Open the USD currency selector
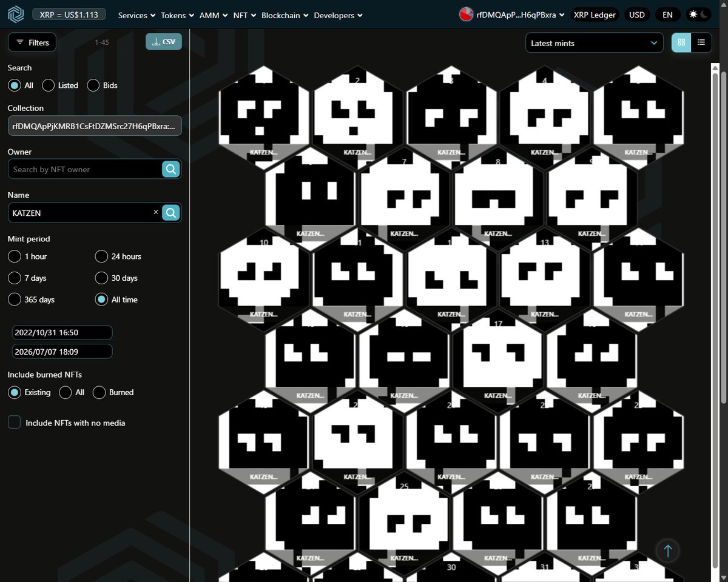The width and height of the screenshot is (728, 582). pyautogui.click(x=636, y=15)
